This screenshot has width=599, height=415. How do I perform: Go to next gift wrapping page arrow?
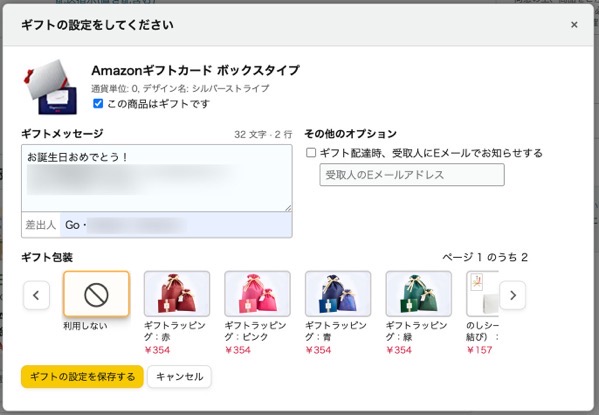click(513, 295)
